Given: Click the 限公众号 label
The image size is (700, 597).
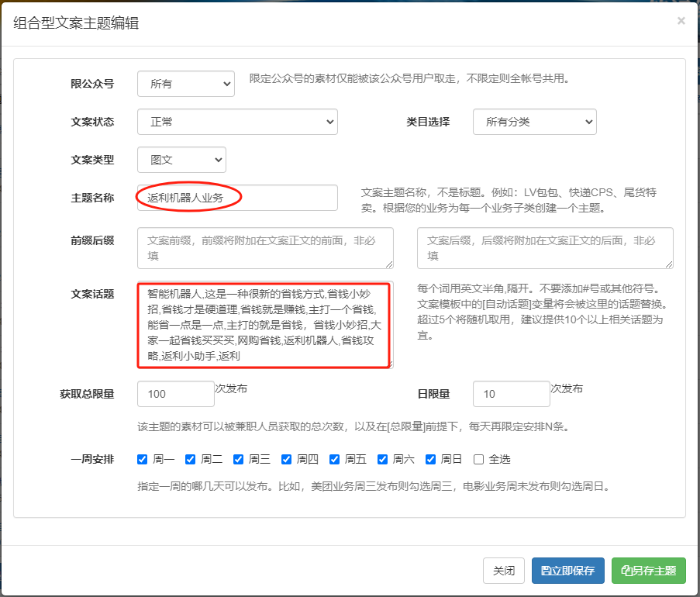Looking at the screenshot, I should tap(92, 84).
